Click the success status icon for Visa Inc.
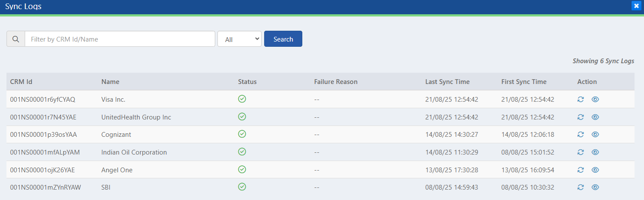644x200 pixels. (242, 99)
